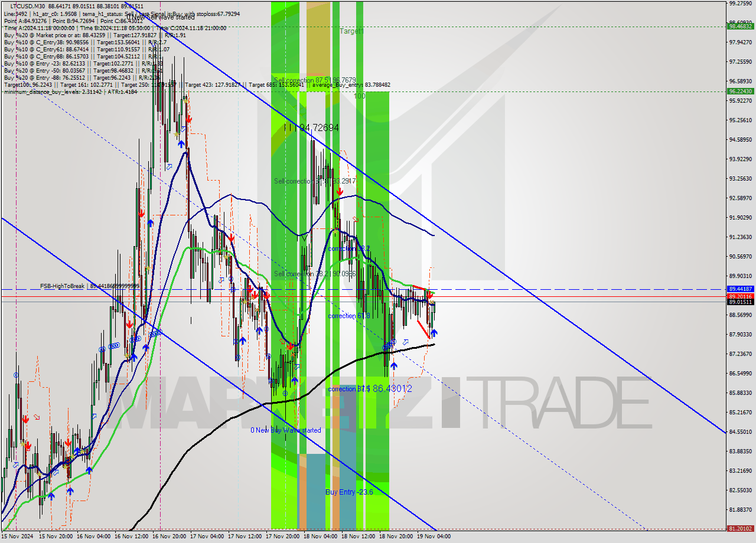Image resolution: width=756 pixels, height=543 pixels.
Task: Click the blue 'correction 38.2' label
Action: coord(349,248)
